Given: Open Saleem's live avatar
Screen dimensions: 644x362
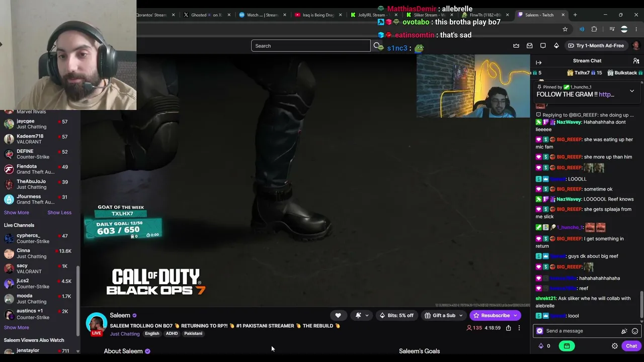Looking at the screenshot, I should 97,324.
